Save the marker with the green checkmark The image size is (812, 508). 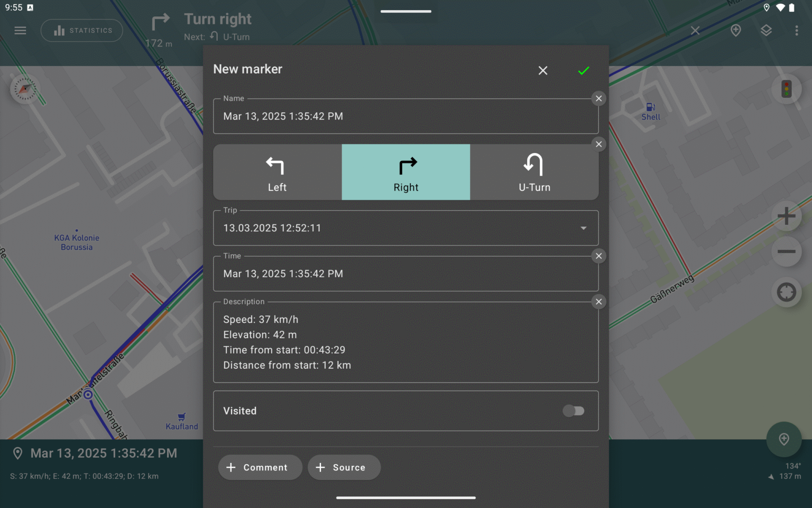coord(584,70)
